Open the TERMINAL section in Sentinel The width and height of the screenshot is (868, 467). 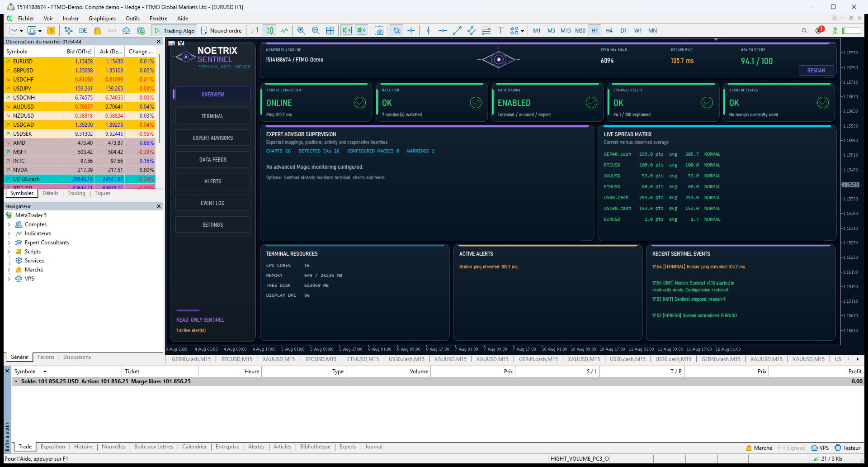(x=212, y=116)
